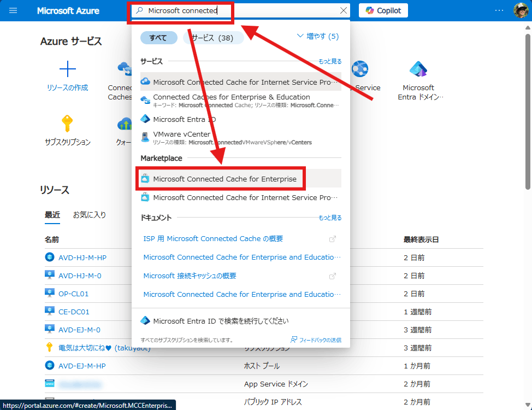Click the '1 週間前' date cell
Image resolution: width=532 pixels, height=410 pixels.
pos(417,312)
